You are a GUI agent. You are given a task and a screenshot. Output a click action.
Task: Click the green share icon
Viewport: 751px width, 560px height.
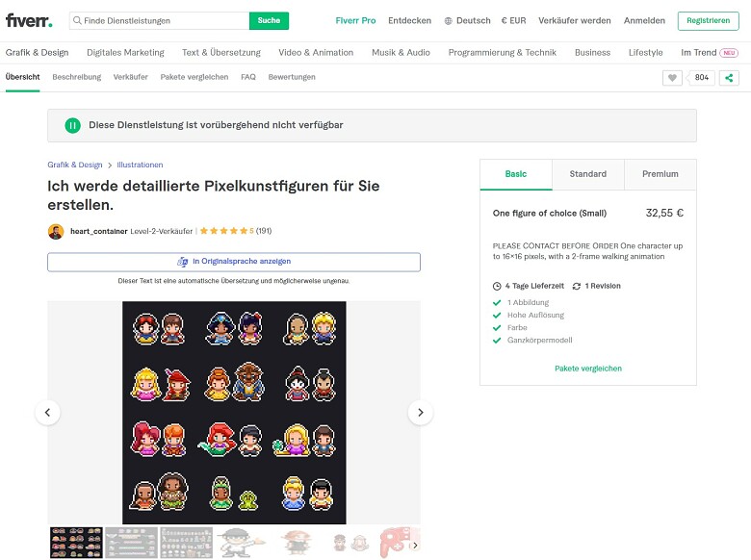(x=729, y=78)
